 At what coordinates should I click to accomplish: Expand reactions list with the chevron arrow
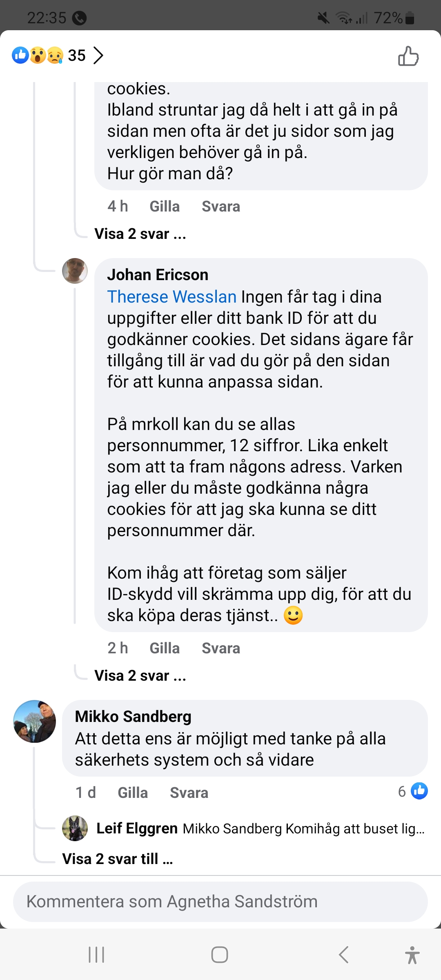tap(98, 56)
